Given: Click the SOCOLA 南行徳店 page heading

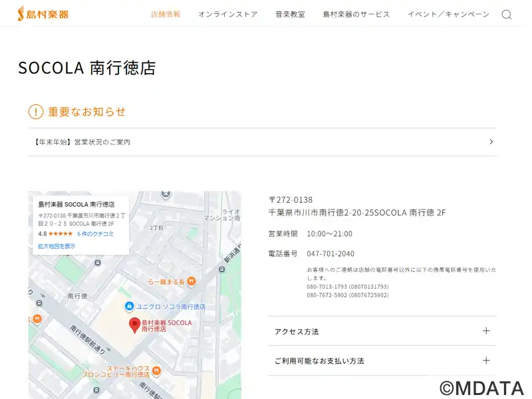Looking at the screenshot, I should (87, 68).
